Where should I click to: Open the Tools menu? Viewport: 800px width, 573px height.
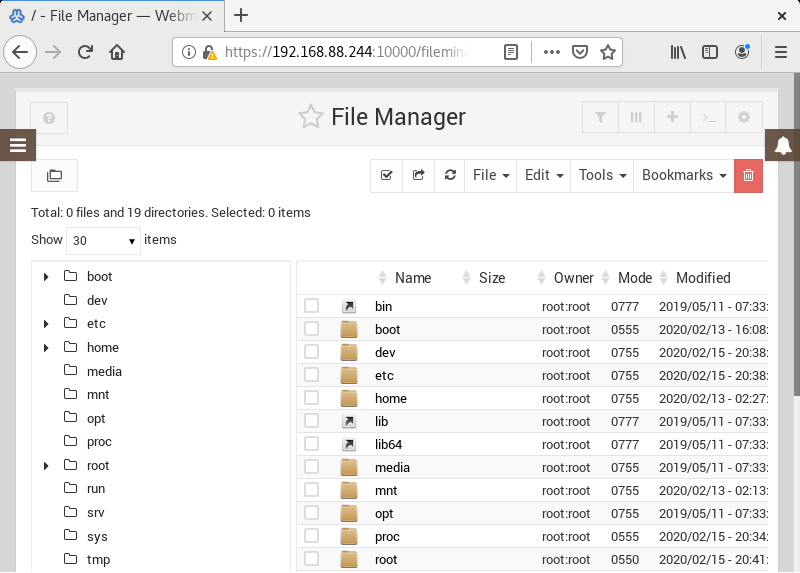pyautogui.click(x=602, y=176)
